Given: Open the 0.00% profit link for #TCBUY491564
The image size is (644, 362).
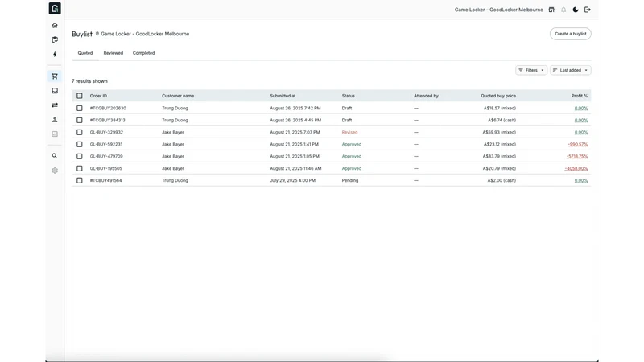Looking at the screenshot, I should click(x=580, y=180).
